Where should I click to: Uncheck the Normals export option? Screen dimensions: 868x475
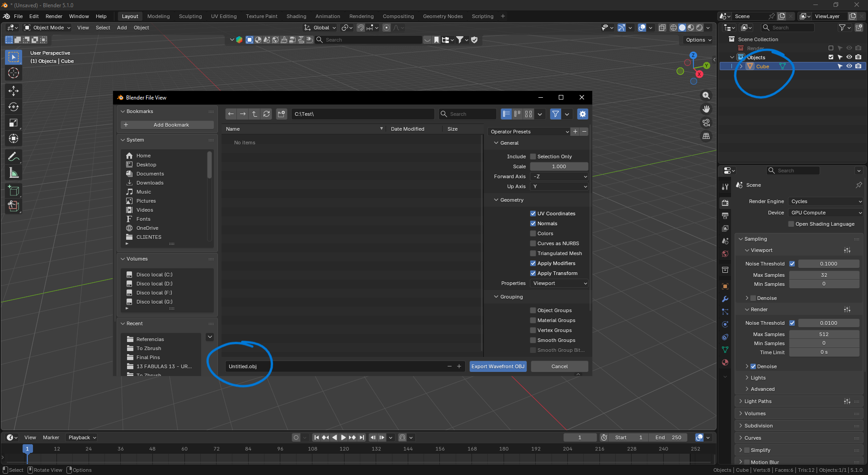pos(533,223)
